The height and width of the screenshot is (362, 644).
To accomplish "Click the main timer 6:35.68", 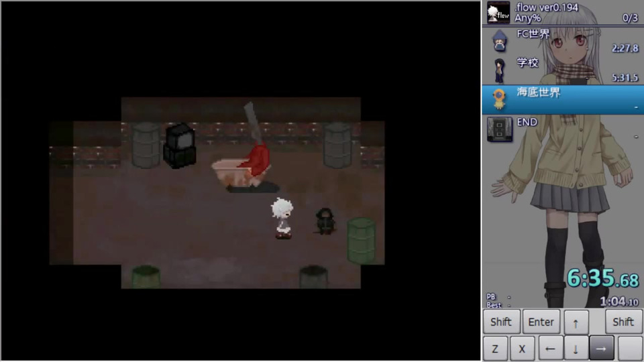I will [603, 278].
